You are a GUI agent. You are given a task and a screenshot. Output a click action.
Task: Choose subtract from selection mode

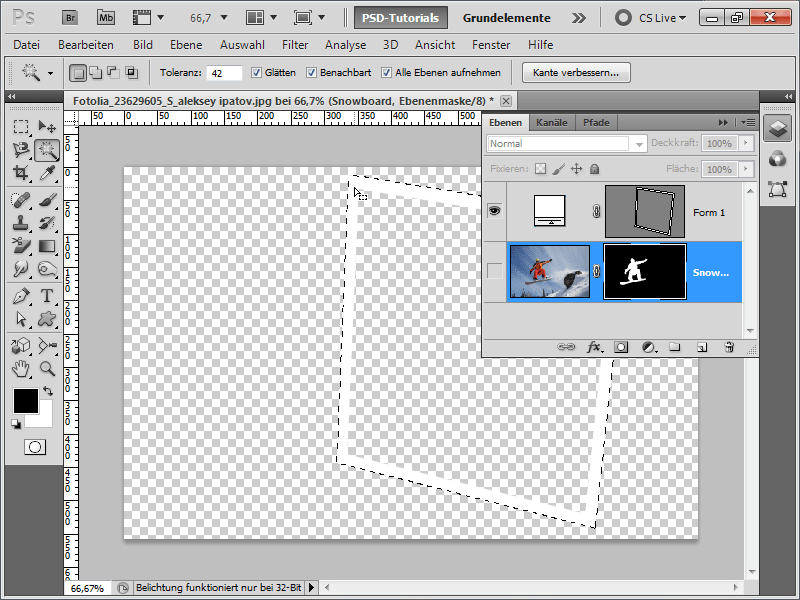(x=113, y=73)
